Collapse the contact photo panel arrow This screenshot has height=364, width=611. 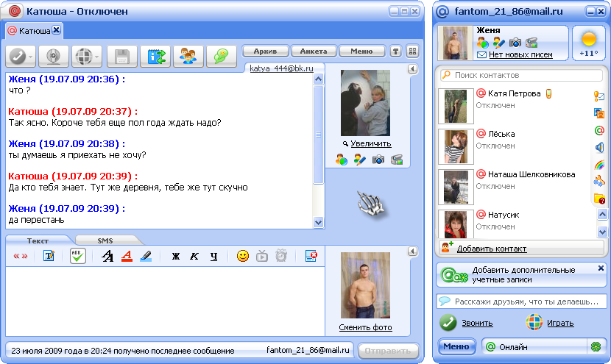coord(413,69)
